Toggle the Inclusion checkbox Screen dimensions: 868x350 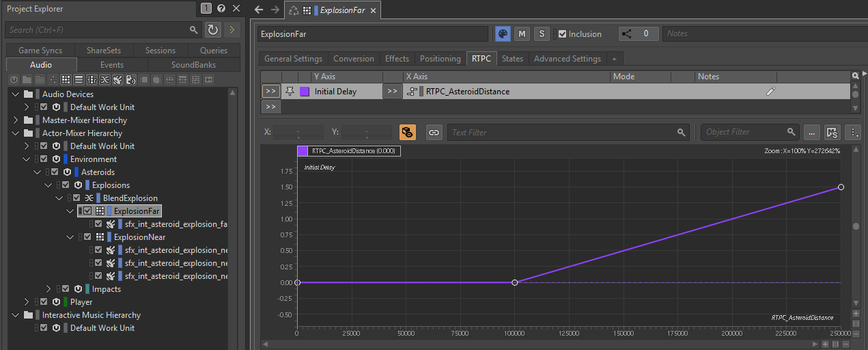coord(562,34)
